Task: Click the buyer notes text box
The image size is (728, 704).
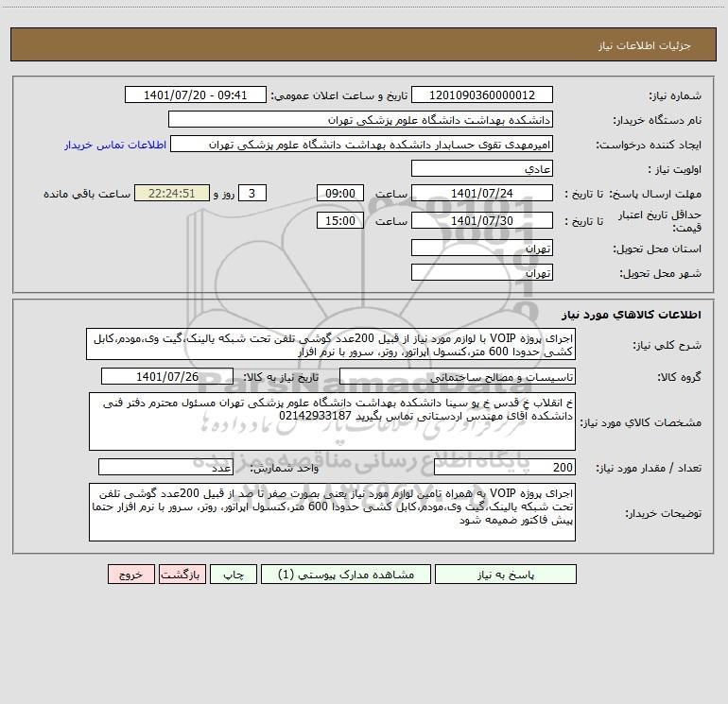Action: tap(332, 512)
